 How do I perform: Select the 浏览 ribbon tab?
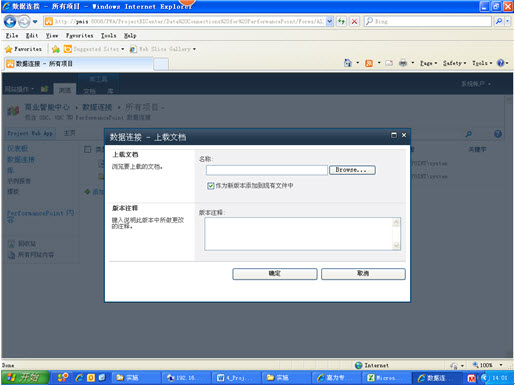(x=65, y=90)
